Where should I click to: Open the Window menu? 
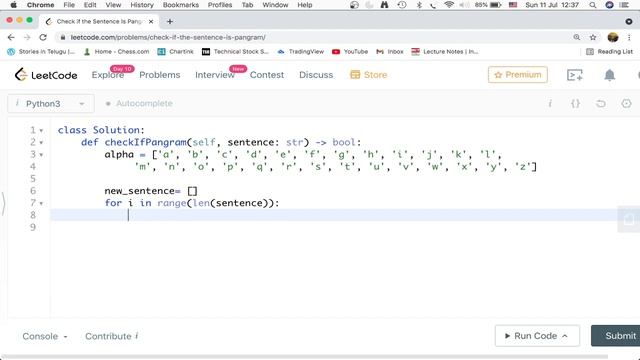click(275, 5)
